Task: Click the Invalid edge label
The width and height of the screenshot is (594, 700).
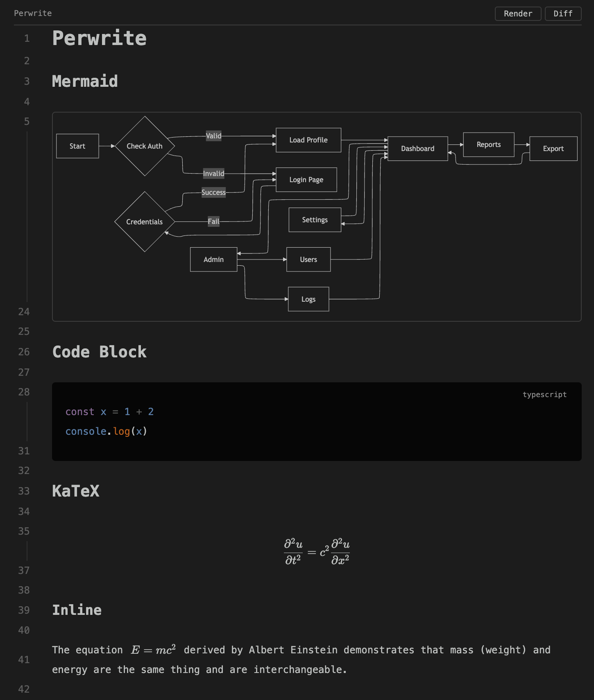Action: coord(213,174)
